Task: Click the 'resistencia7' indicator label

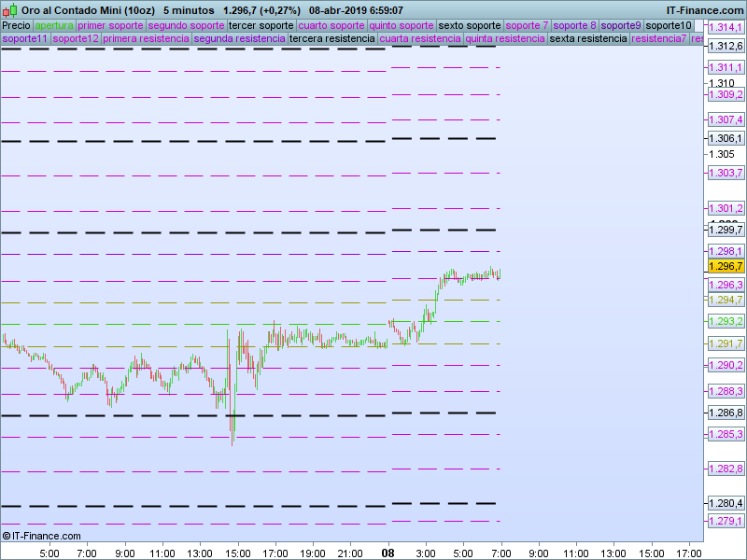Action: (658, 39)
